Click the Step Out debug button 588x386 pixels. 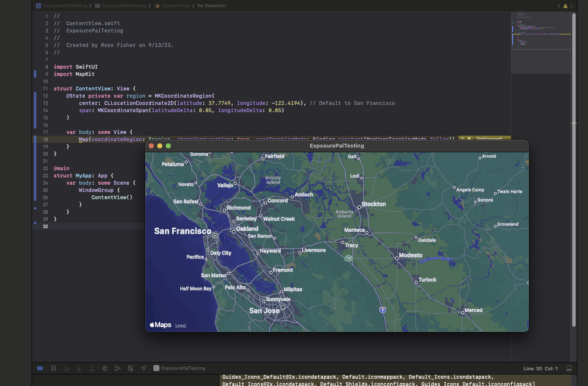tap(92, 368)
